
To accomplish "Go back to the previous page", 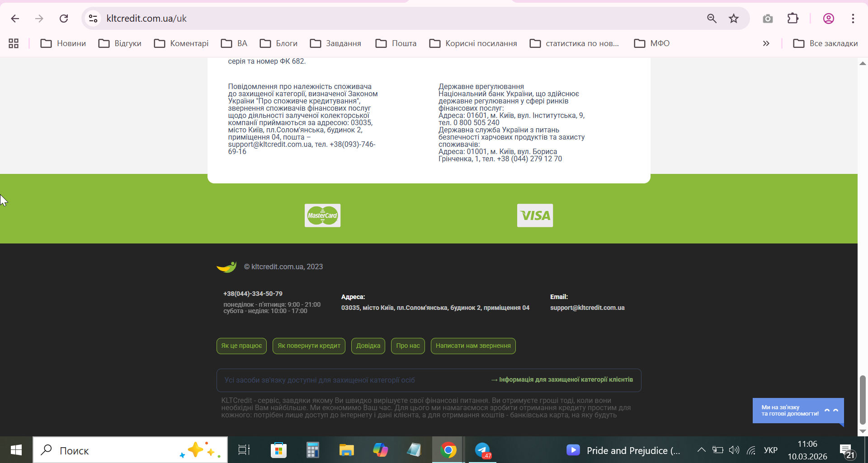I will click(15, 19).
